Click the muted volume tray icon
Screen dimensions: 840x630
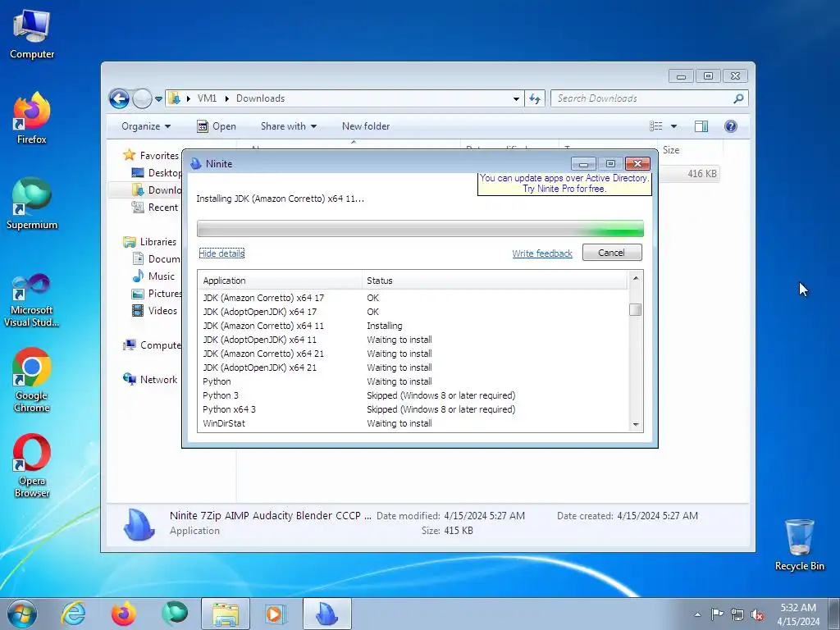click(757, 614)
